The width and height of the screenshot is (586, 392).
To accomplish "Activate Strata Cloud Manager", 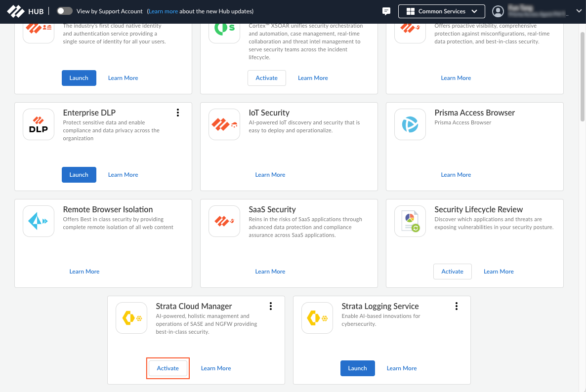I will (x=168, y=368).
